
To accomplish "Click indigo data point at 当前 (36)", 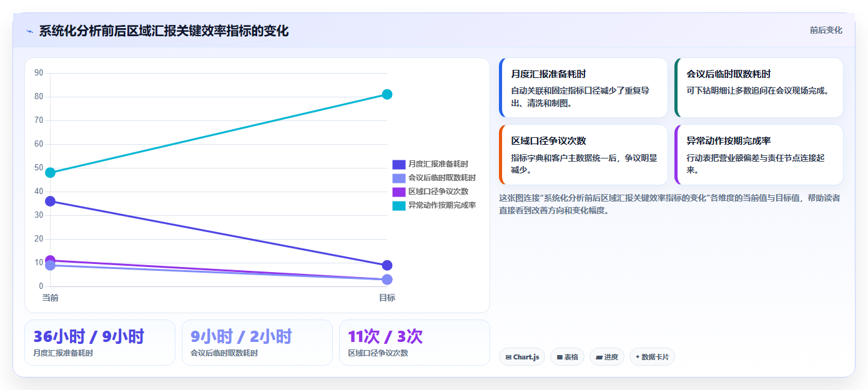I will (x=50, y=201).
